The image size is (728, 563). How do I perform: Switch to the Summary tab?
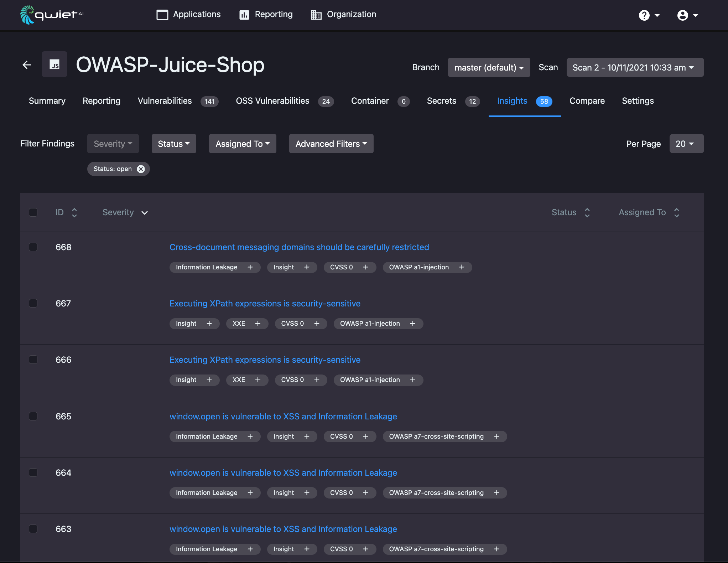(x=47, y=101)
